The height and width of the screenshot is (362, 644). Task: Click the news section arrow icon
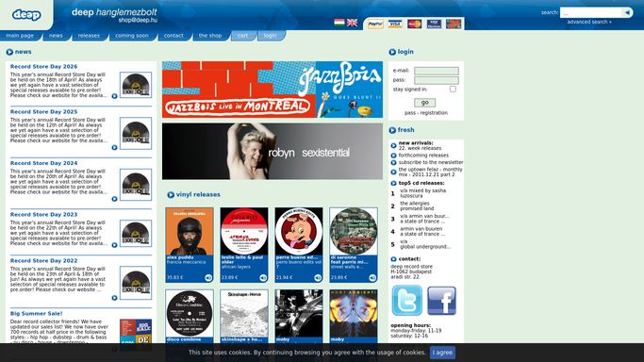9,52
